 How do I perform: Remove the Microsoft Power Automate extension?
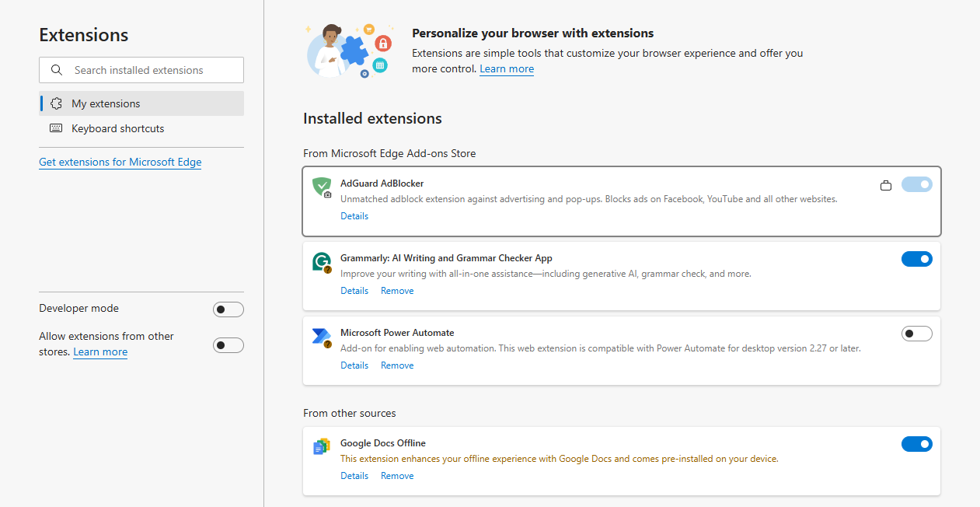397,365
